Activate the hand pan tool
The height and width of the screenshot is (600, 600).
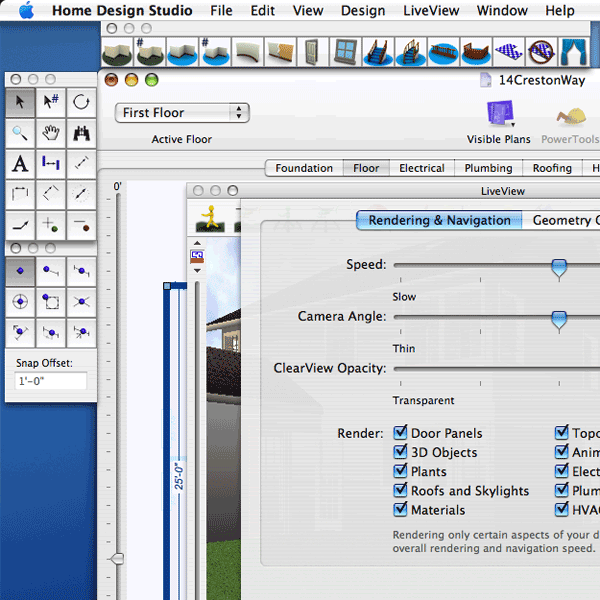[x=51, y=132]
